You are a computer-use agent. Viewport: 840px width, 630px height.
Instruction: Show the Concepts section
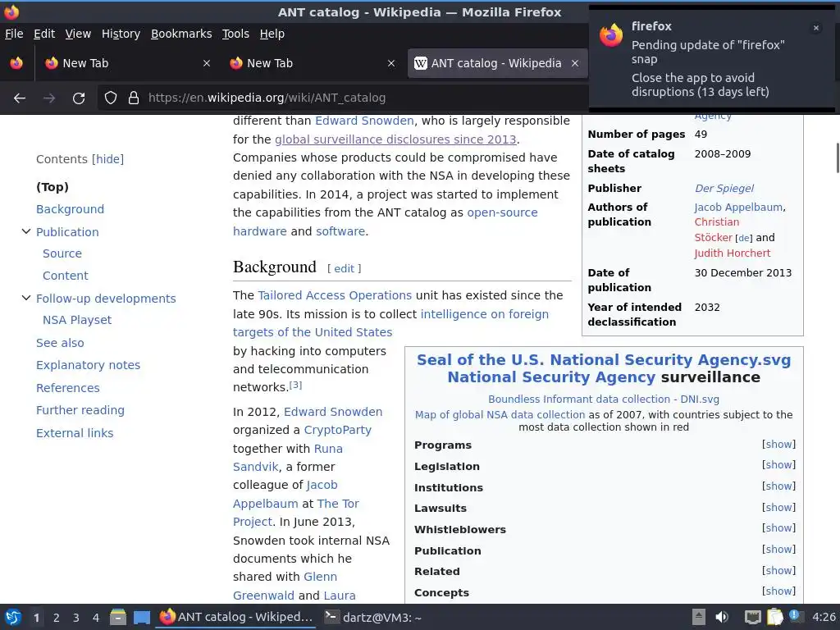tap(779, 591)
